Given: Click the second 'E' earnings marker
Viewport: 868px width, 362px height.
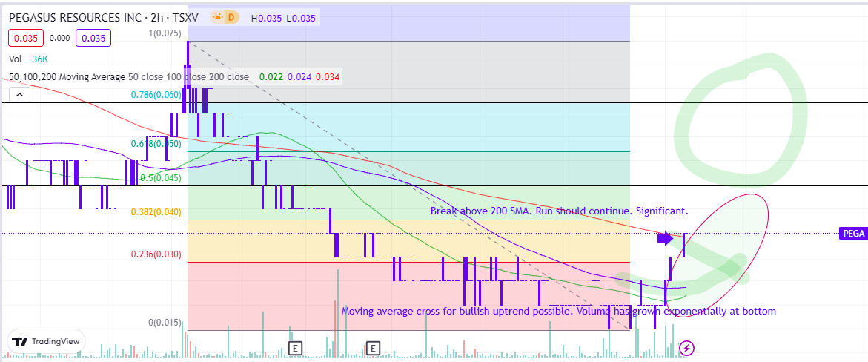Looking at the screenshot, I should coord(374,348).
